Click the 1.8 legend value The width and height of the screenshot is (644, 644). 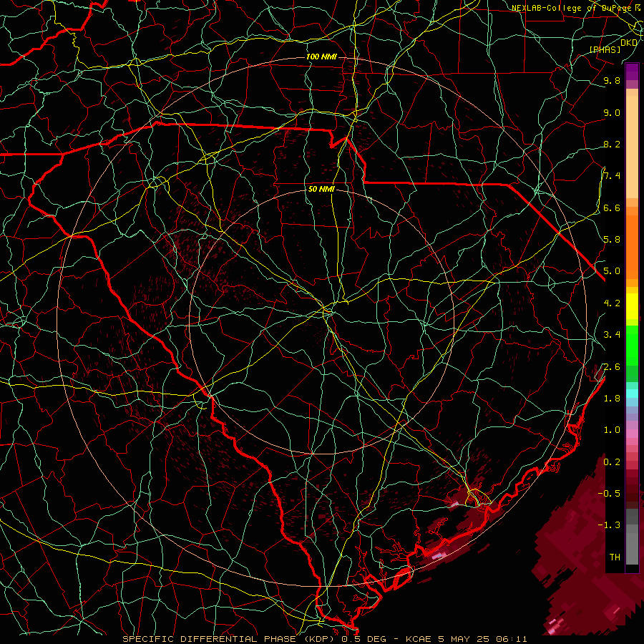tap(612, 398)
